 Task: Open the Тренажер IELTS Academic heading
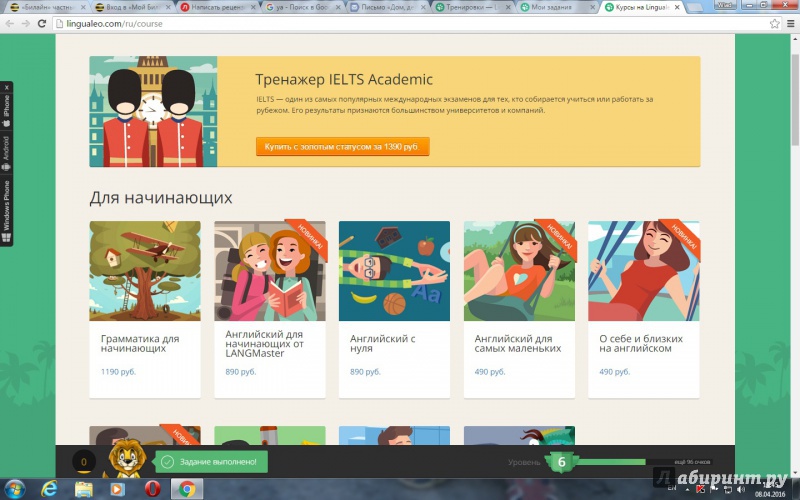point(344,80)
